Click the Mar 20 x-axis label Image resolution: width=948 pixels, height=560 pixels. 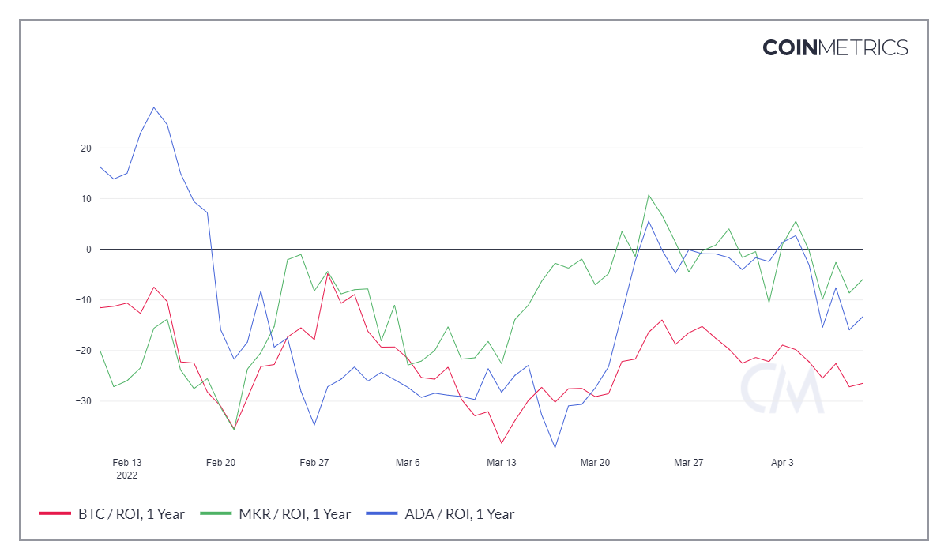[595, 463]
